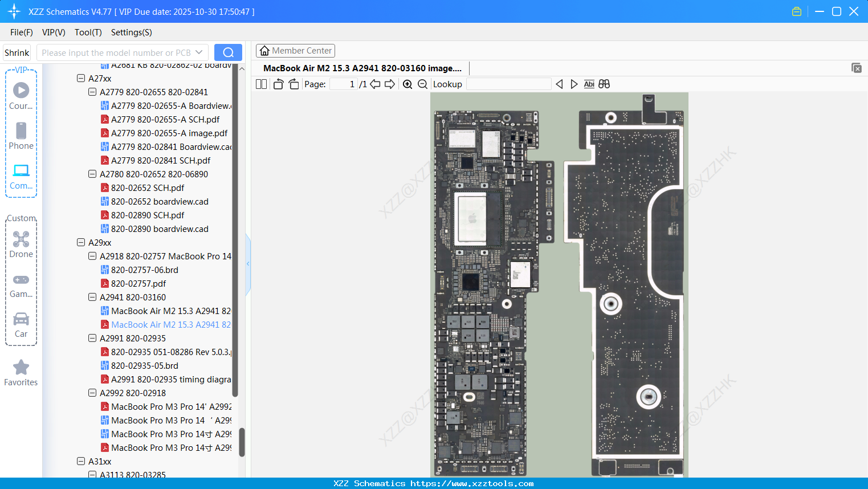The image size is (868, 489).
Task: Open the Drone category
Action: pos(21,244)
